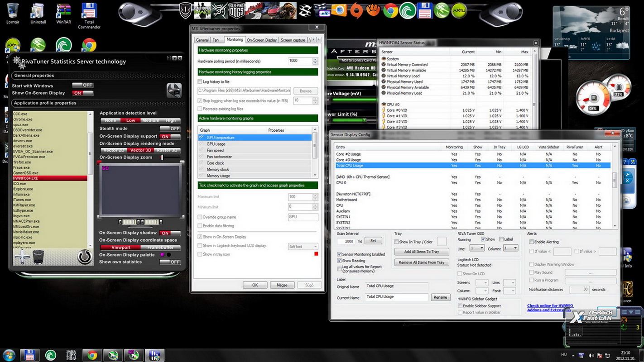The width and height of the screenshot is (644, 362).
Task: Open the Screen capture tab
Action: [x=293, y=40]
